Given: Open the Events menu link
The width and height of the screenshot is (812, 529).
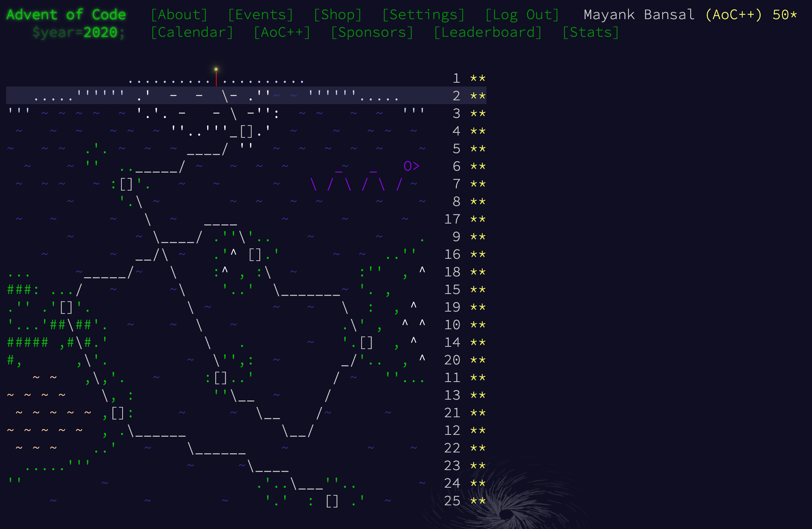Looking at the screenshot, I should 260,15.
